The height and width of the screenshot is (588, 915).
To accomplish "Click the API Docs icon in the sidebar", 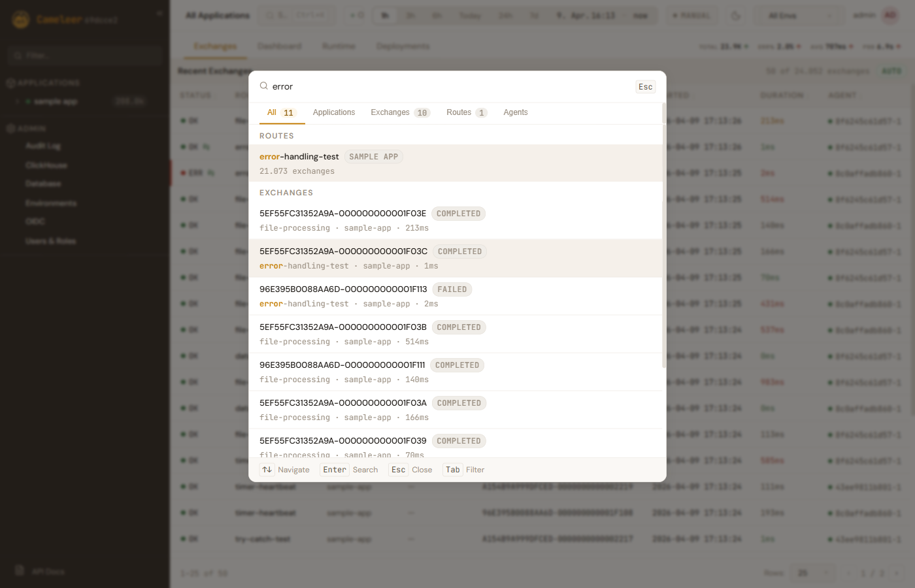I will [x=20, y=570].
